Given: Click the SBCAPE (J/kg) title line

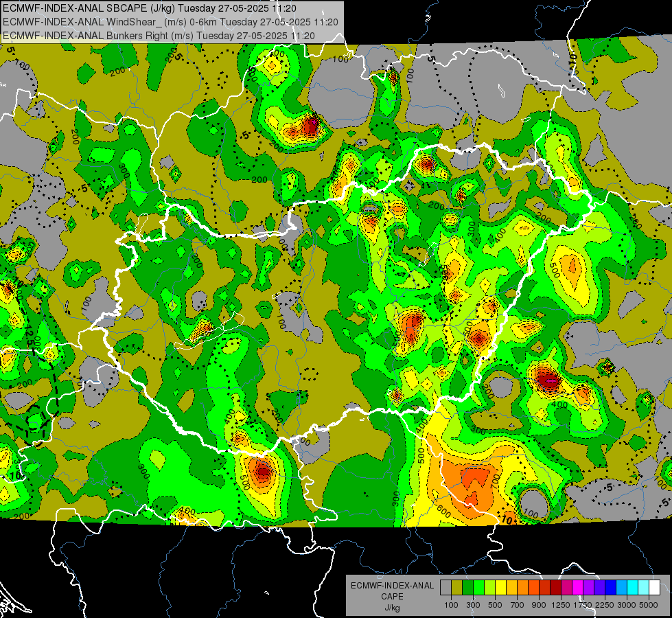Looking at the screenshot, I should (x=150, y=8).
